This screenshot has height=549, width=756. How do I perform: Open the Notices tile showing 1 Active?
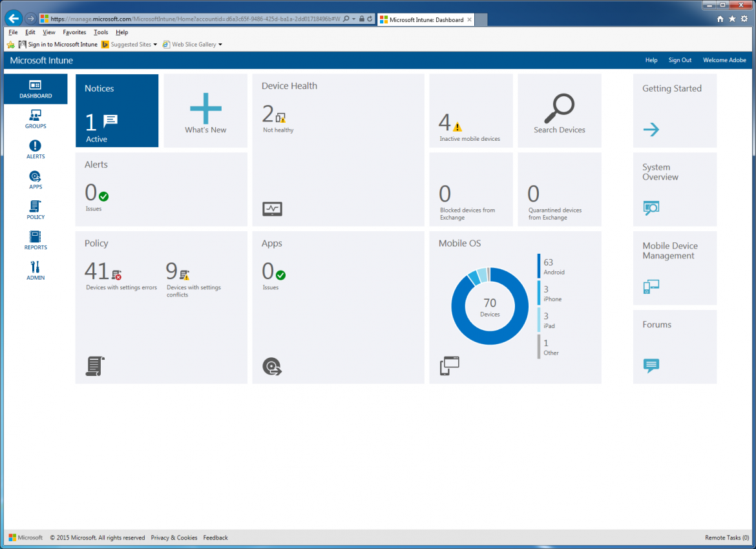pos(117,110)
